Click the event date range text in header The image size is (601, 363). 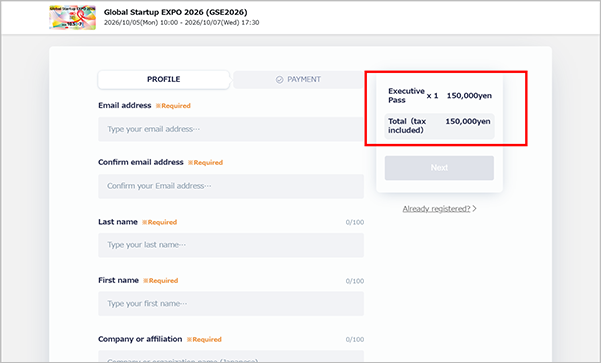pos(182,23)
